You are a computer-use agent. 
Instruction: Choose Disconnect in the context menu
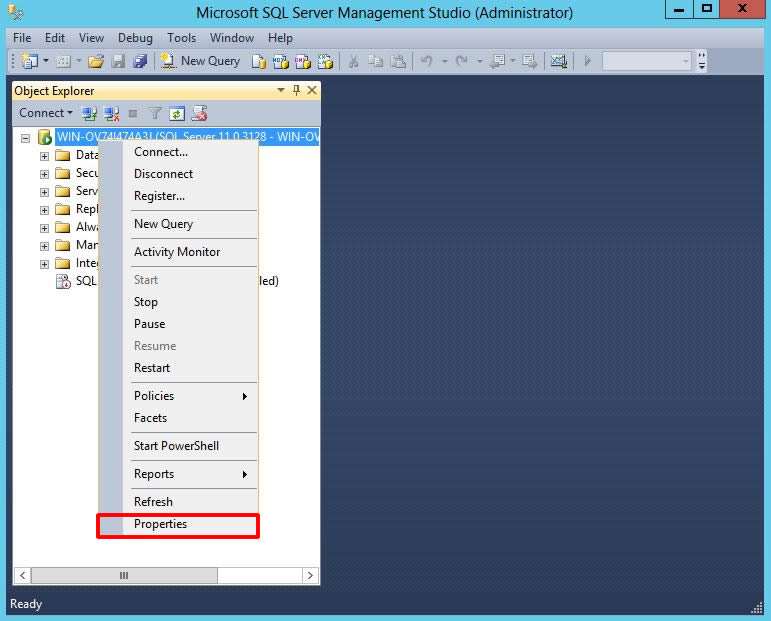(x=178, y=174)
